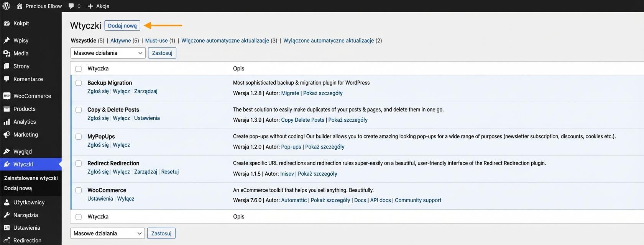This screenshot has height=245, width=644.
Task: Open Dodaj nową in sidebar submenu
Action: point(18,188)
